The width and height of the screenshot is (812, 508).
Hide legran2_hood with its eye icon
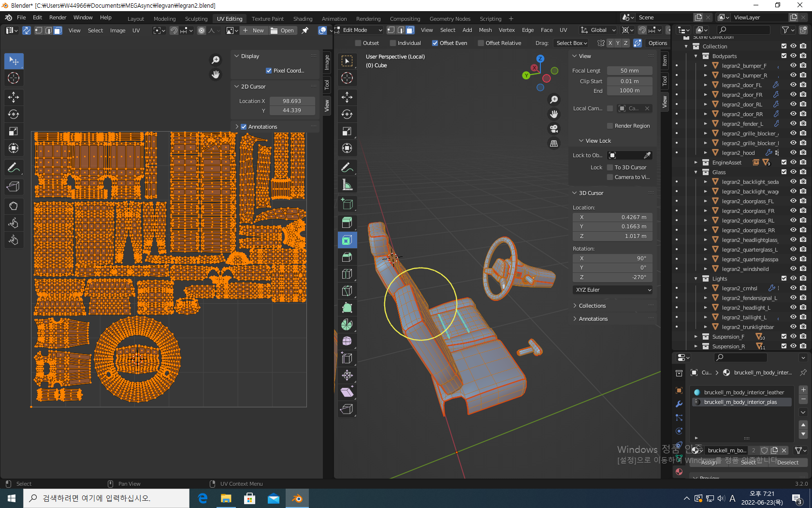793,153
